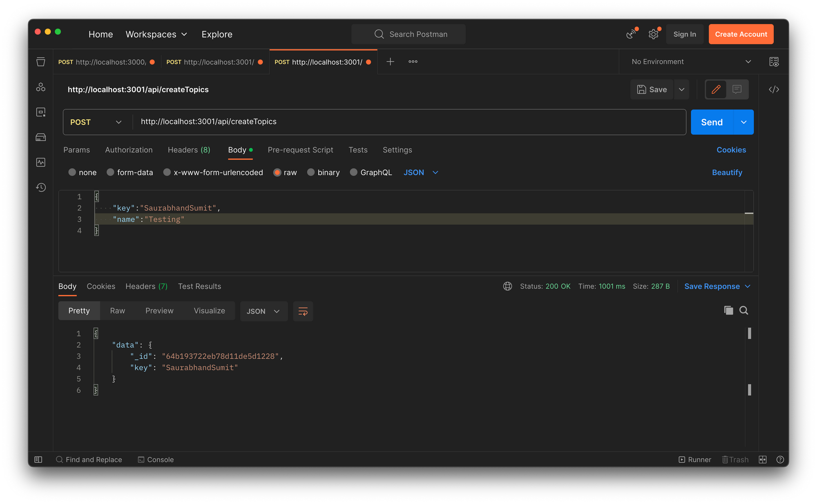Click the comment mode icon
This screenshot has height=504, width=817.
pos(737,89)
